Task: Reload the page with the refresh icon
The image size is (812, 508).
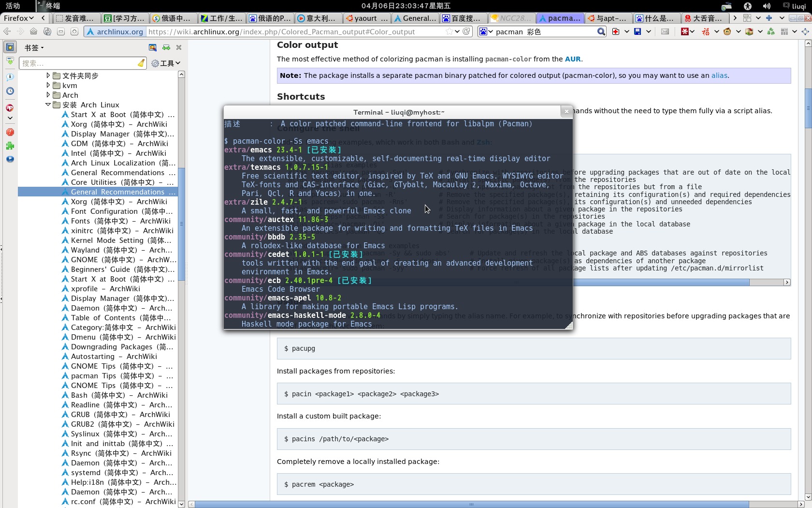Action: point(466,31)
